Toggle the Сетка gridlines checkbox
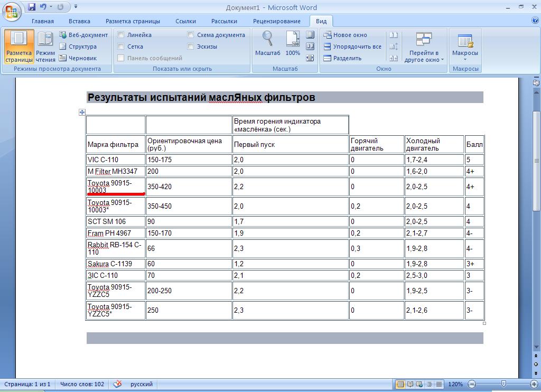 pos(121,46)
